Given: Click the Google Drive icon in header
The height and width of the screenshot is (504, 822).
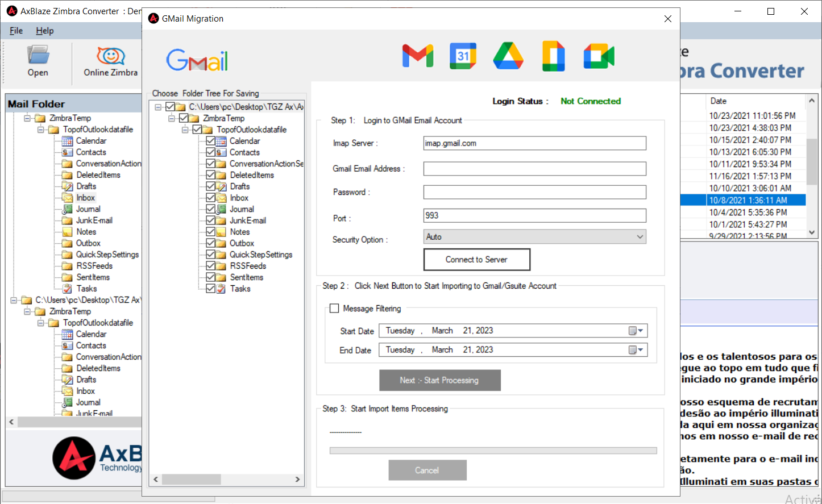Looking at the screenshot, I should [x=508, y=56].
